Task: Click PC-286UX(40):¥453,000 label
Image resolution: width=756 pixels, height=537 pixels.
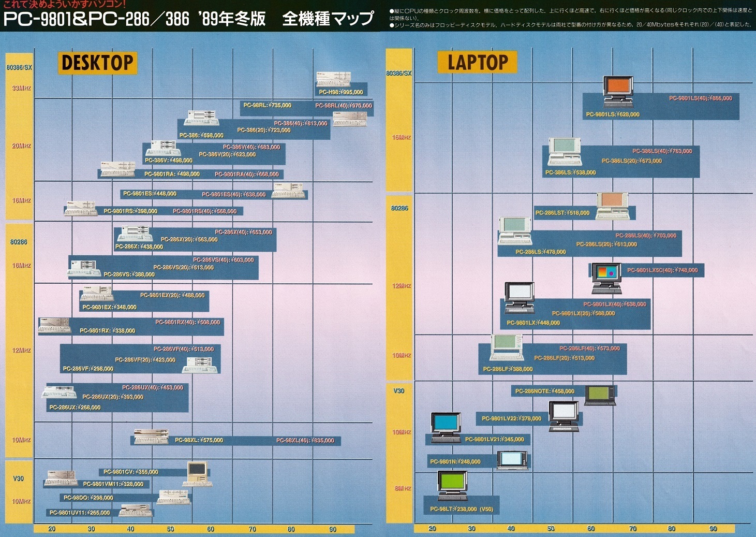Action: point(153,387)
